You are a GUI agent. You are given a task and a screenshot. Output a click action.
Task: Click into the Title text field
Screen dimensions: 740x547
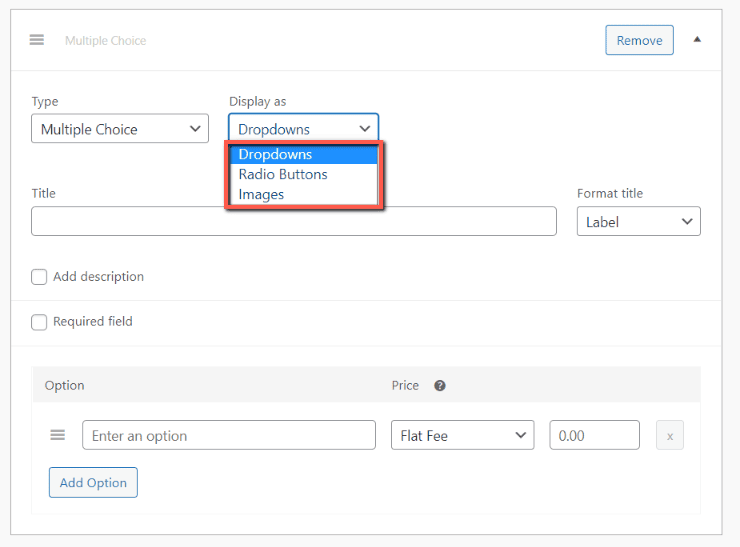pyautogui.click(x=293, y=221)
